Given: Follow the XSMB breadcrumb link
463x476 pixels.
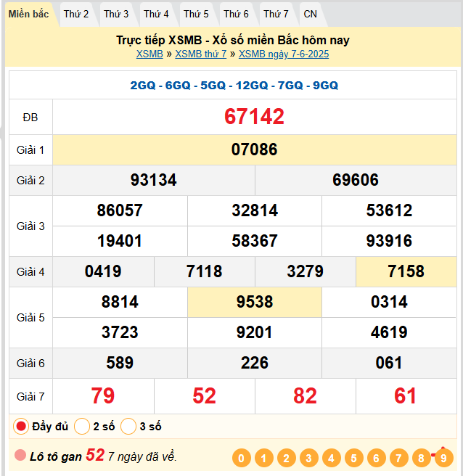Looking at the screenshot, I should tap(149, 54).
